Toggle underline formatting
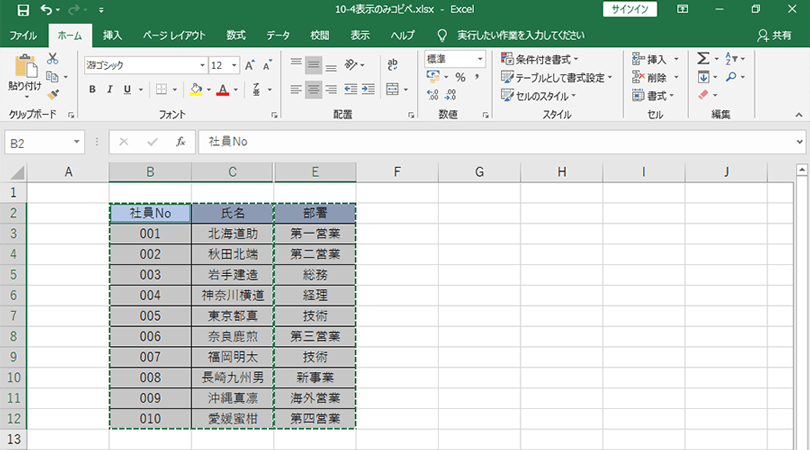The image size is (810, 450). click(127, 89)
